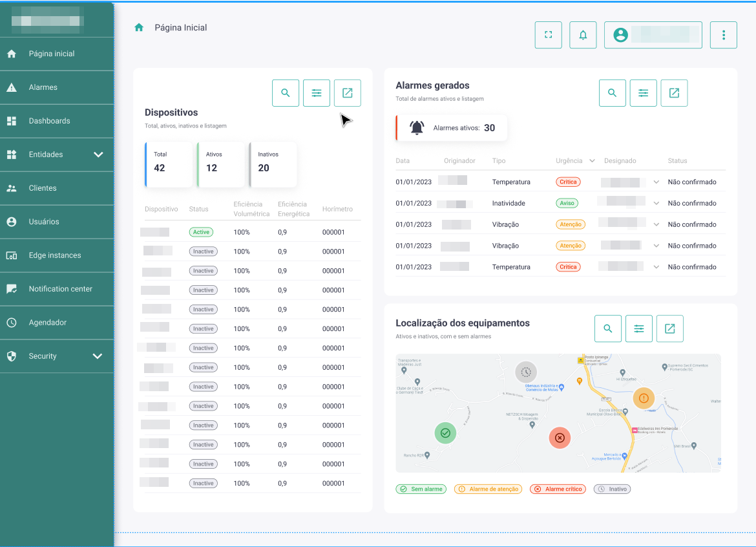Open notifications via the bell icon
Viewport: 756px width, 547px height.
(x=583, y=35)
